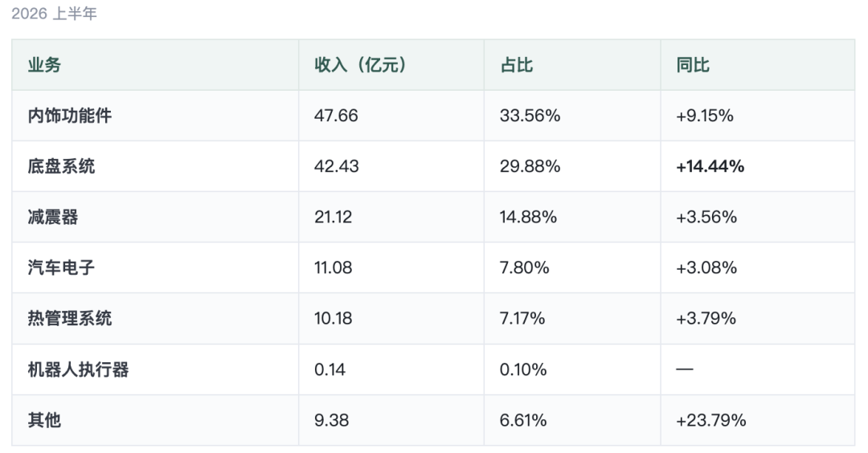Select the 机器人执行器 row label
The width and height of the screenshot is (868, 453).
point(78,369)
